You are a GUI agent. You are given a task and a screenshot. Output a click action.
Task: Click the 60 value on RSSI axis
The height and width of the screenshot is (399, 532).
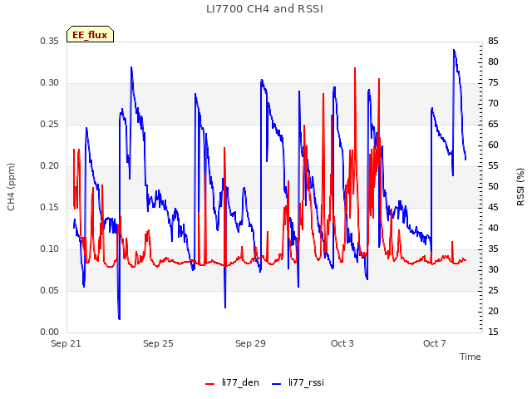click(x=493, y=145)
